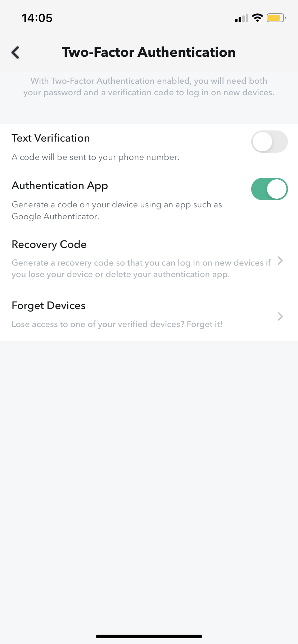This screenshot has width=298, height=644.
Task: Tap the Two-Factor Authentication intro paragraph
Action: coord(149,87)
